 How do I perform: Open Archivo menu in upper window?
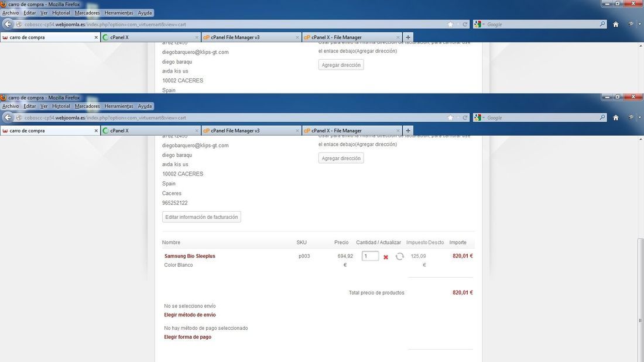tap(11, 13)
